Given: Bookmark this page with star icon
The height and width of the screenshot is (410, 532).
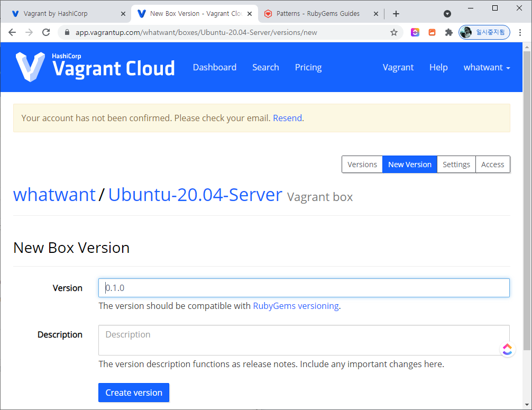Looking at the screenshot, I should [x=393, y=32].
